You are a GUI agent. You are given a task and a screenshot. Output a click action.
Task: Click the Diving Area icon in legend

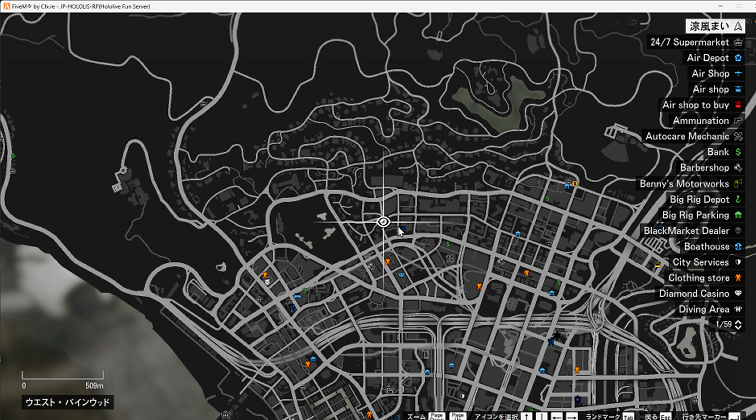click(x=738, y=309)
